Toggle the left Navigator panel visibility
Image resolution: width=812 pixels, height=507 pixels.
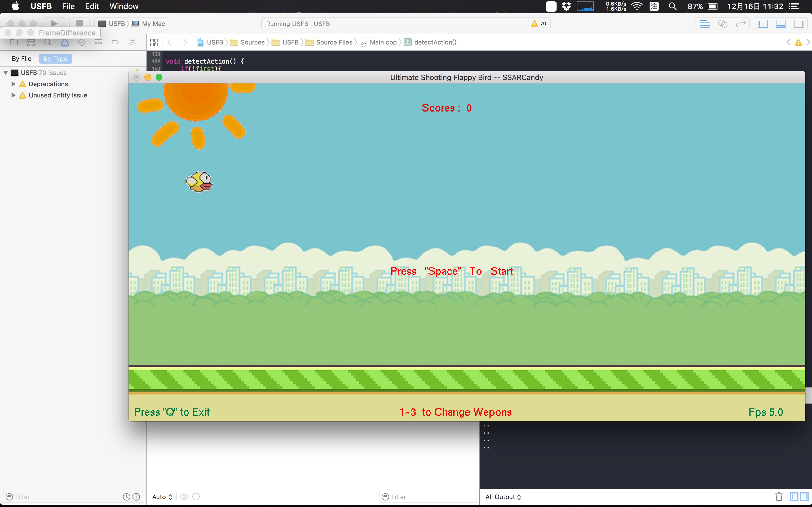[763, 23]
